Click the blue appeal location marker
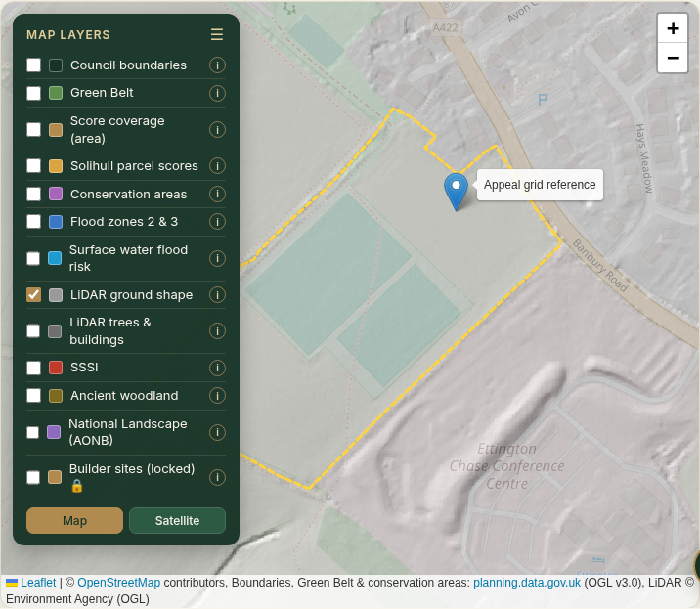Screen dimensions: 700x609 456,192
